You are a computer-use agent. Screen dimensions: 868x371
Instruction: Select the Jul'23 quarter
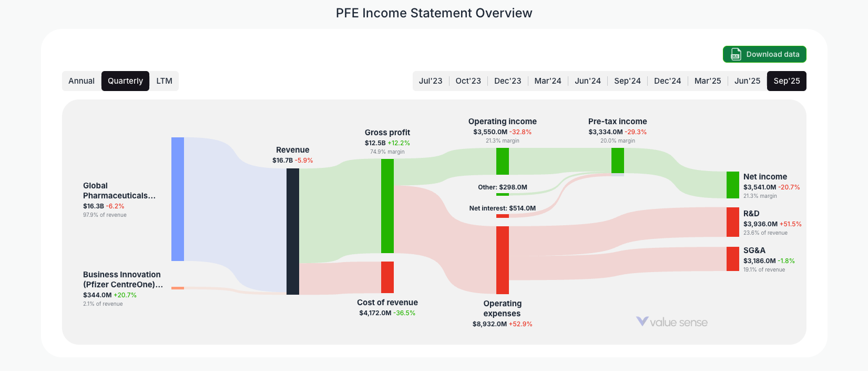(x=430, y=81)
